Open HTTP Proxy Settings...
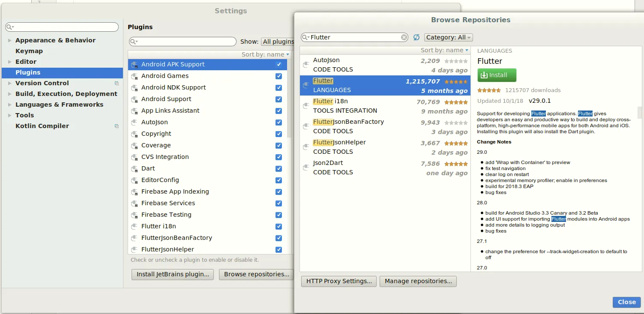This screenshot has width=644, height=314. point(339,281)
